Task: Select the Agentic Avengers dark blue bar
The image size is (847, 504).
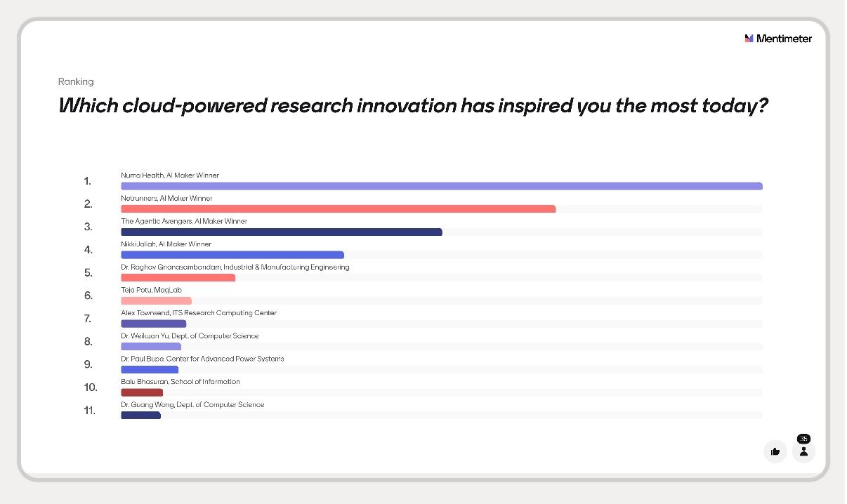Action: coord(281,232)
